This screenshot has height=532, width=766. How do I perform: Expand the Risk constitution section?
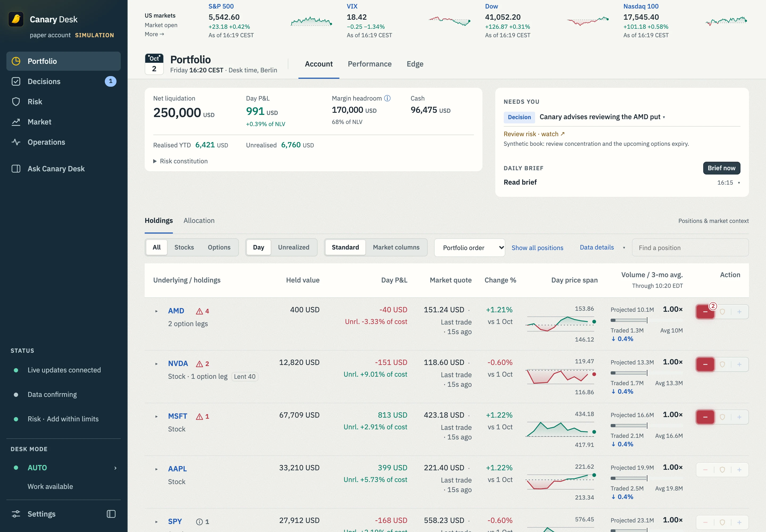coord(180,161)
